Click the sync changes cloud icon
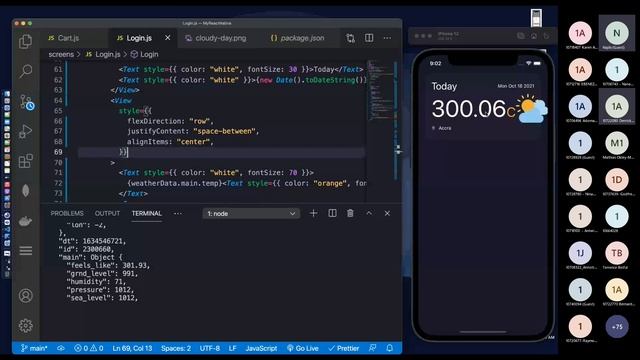 coord(61,348)
